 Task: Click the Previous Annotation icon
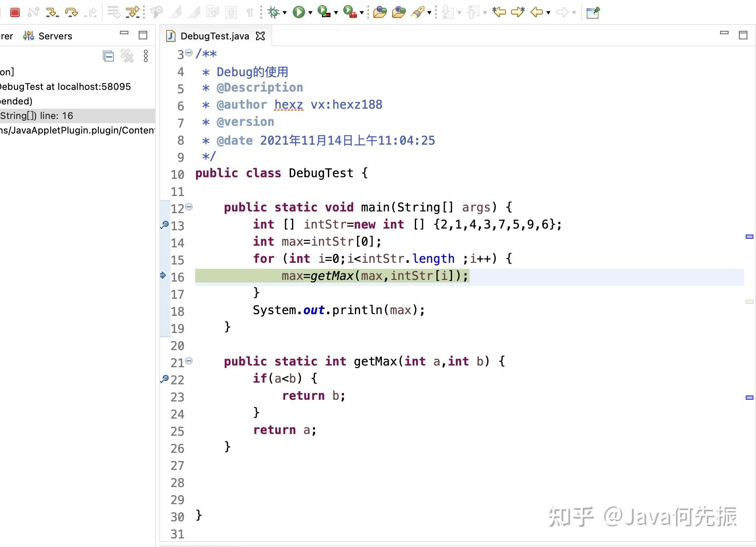473,12
